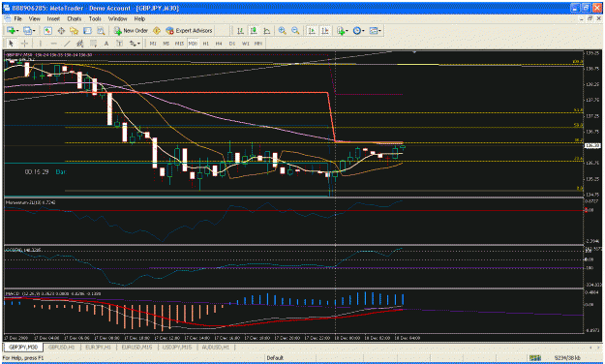Expand the periodicity clock dropdown
Screen dimensions: 605x364
tap(363, 31)
